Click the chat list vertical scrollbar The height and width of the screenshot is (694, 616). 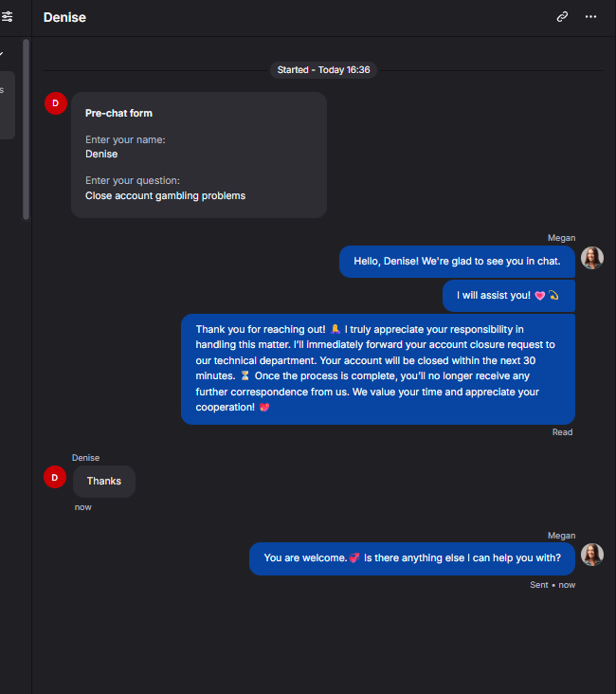[27, 129]
